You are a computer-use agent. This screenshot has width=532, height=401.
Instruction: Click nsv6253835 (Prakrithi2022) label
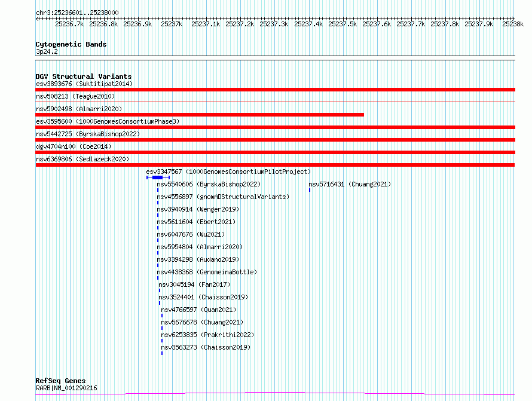point(207,335)
